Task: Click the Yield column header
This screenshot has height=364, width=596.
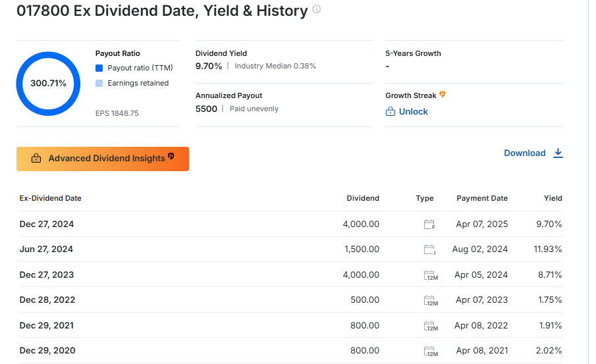Action: [553, 198]
